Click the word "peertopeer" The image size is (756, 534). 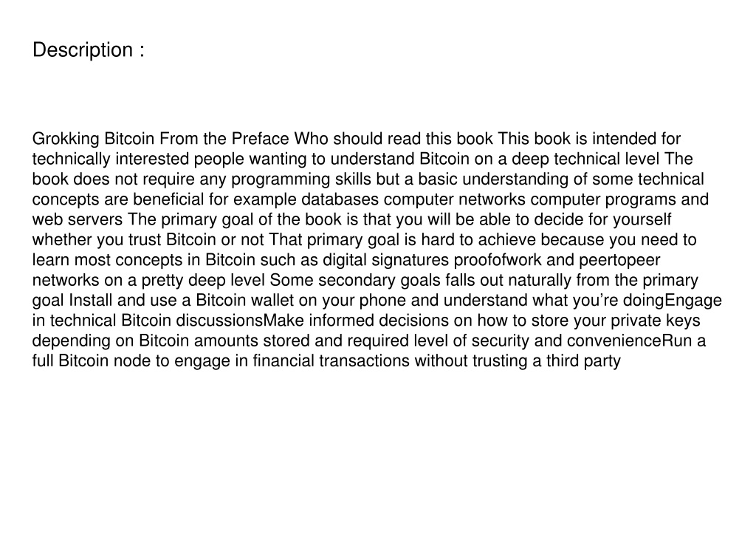(619, 261)
